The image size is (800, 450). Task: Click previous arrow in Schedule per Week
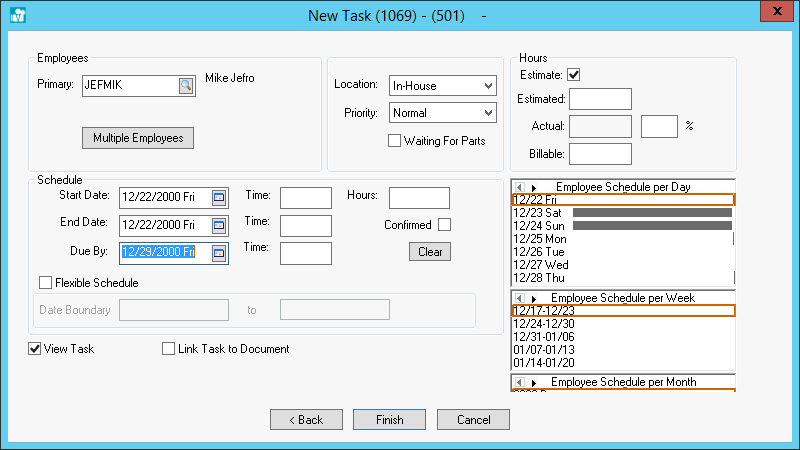520,298
